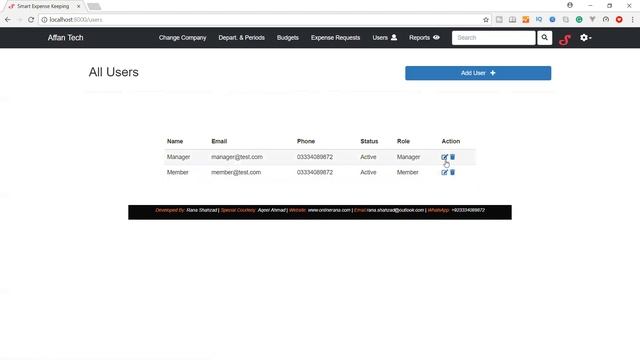Click the Name column header
The image size is (640, 360).
pyautogui.click(x=175, y=141)
